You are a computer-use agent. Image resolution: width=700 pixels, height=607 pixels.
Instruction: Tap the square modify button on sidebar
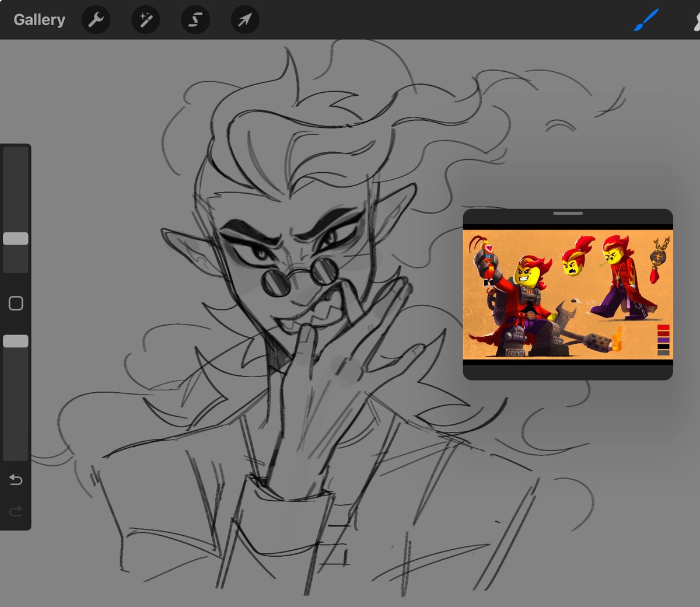tap(16, 303)
